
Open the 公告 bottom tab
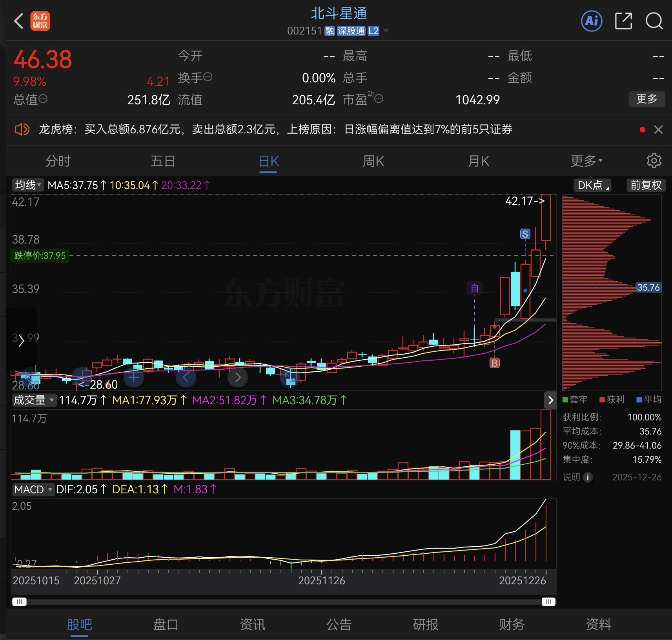[x=339, y=624]
